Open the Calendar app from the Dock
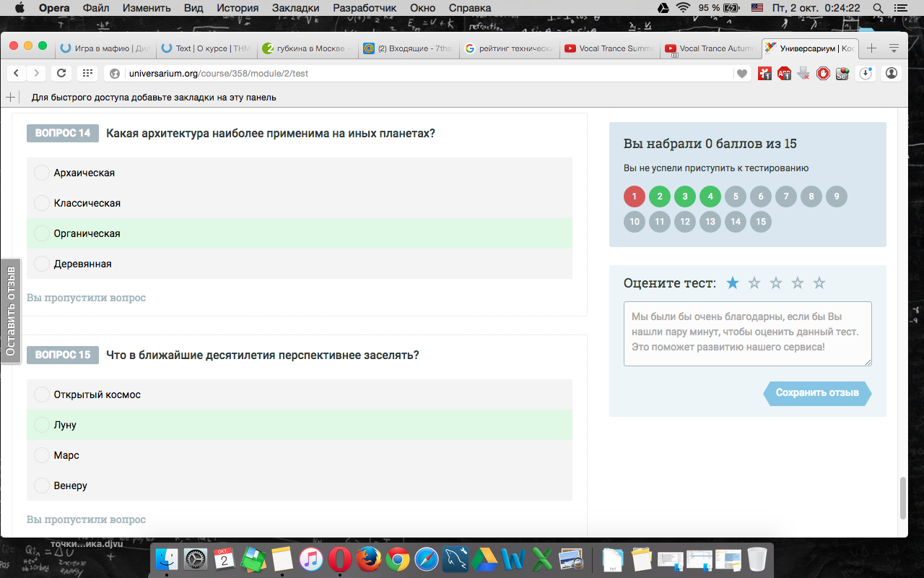 click(x=225, y=558)
